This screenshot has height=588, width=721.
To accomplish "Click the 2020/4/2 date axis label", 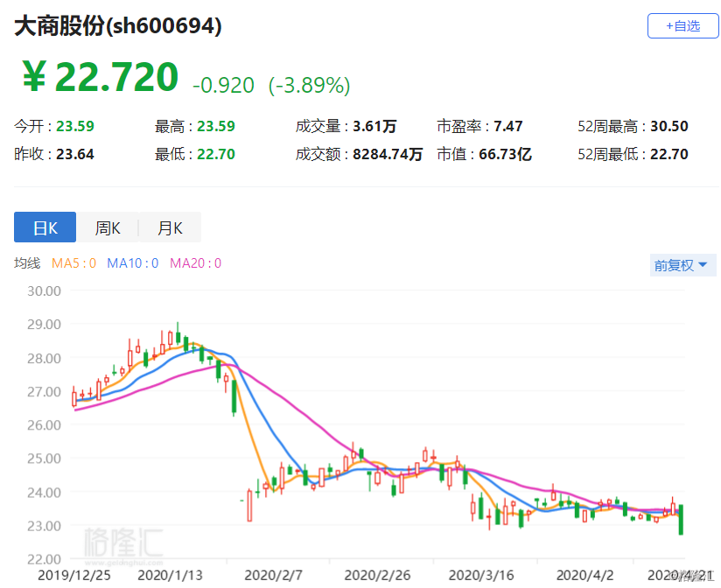I will coord(584,575).
